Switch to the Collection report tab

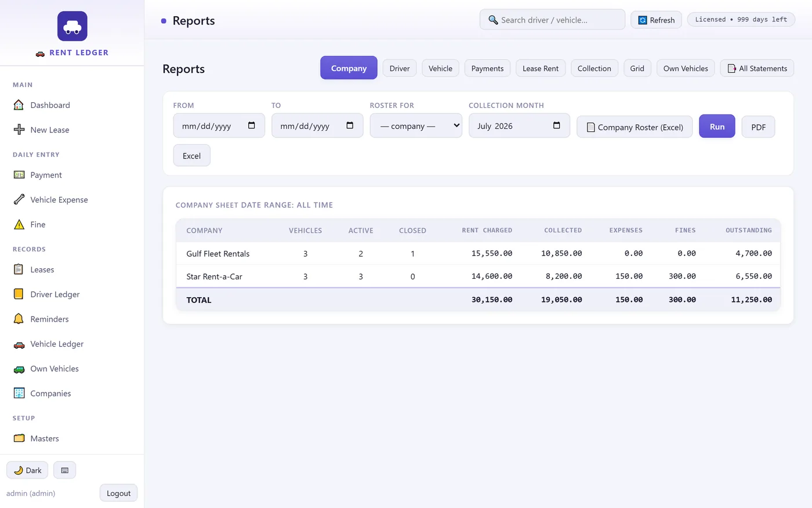coord(594,69)
